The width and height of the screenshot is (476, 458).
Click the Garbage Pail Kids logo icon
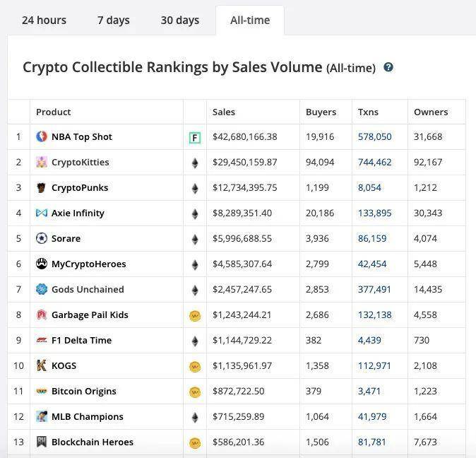click(42, 315)
